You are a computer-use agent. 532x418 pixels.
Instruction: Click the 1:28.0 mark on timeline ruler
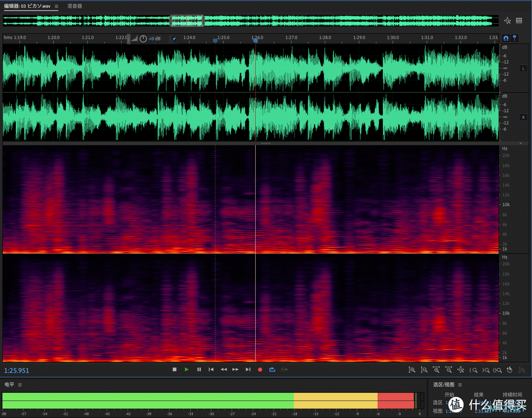click(325, 37)
